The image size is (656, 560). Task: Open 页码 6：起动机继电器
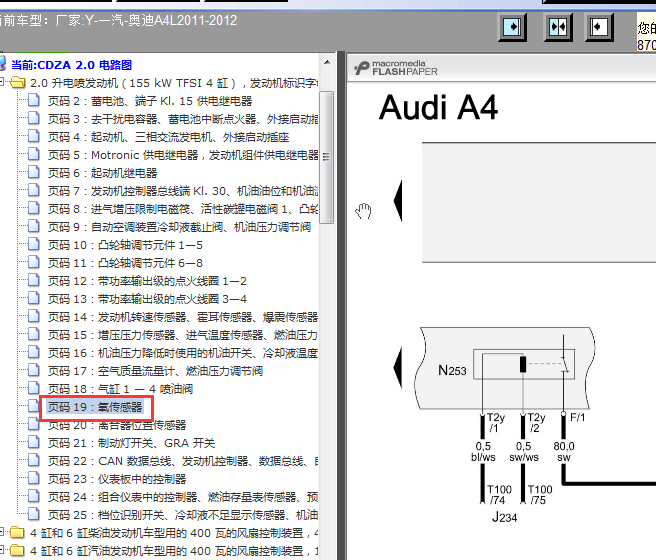[102, 173]
